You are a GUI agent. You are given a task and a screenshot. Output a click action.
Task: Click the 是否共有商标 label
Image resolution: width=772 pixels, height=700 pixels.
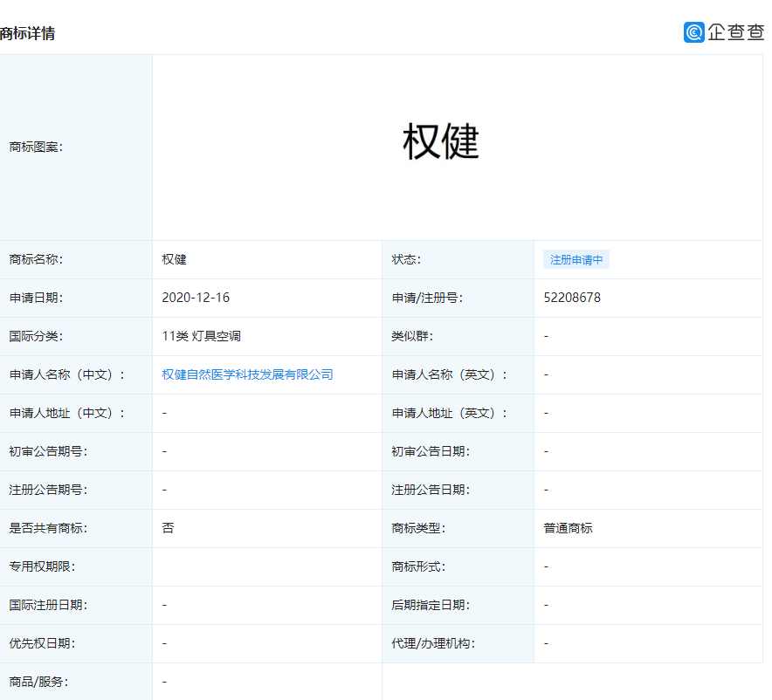click(x=48, y=528)
